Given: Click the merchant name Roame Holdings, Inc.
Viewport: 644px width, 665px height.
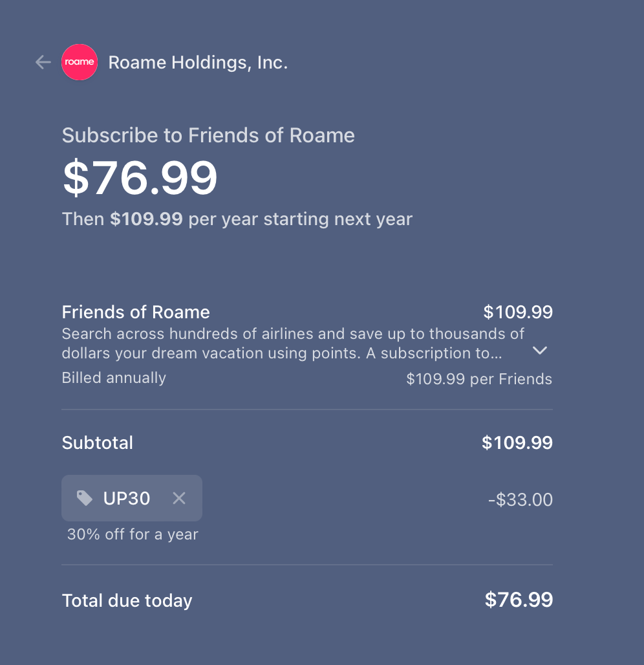Looking at the screenshot, I should [x=198, y=62].
